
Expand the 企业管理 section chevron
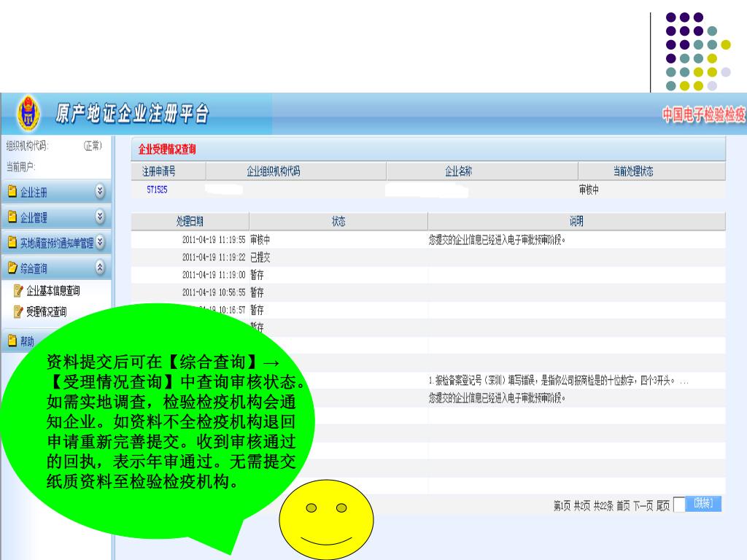coord(99,217)
